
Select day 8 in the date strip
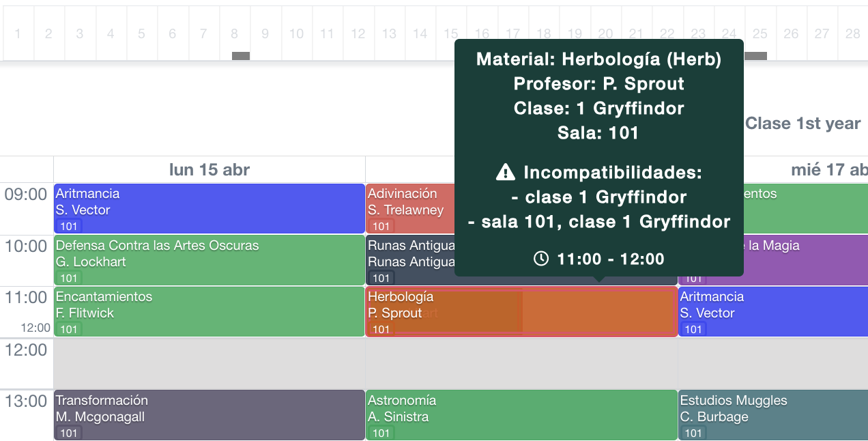click(234, 33)
